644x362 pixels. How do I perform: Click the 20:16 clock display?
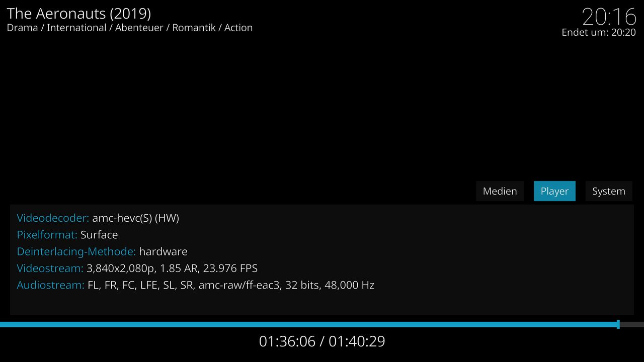609,17
